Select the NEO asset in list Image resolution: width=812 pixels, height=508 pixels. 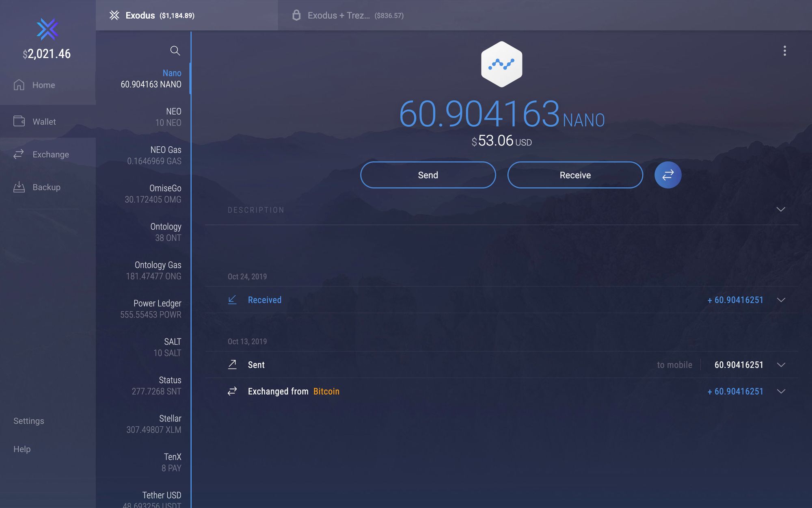click(143, 117)
